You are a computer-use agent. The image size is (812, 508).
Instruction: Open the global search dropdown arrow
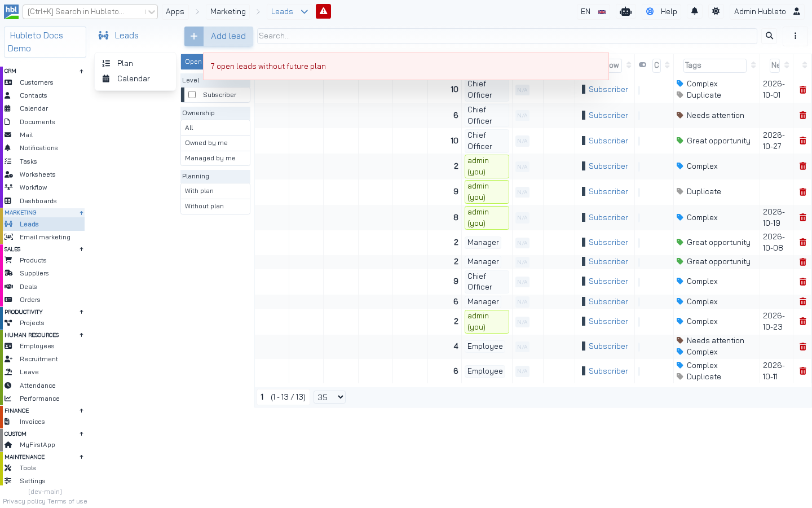coord(151,12)
